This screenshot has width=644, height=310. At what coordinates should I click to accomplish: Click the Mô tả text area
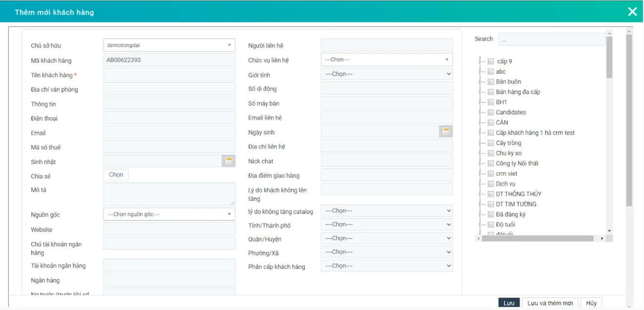[169, 194]
